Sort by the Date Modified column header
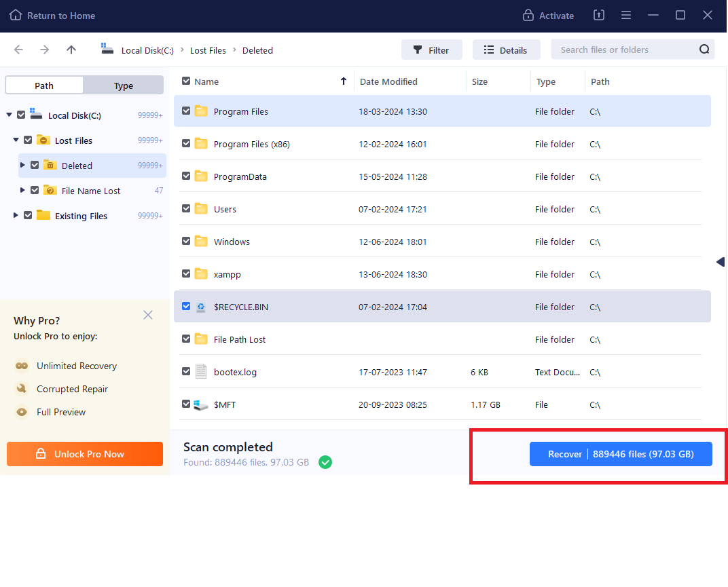728x587 pixels. click(x=388, y=81)
